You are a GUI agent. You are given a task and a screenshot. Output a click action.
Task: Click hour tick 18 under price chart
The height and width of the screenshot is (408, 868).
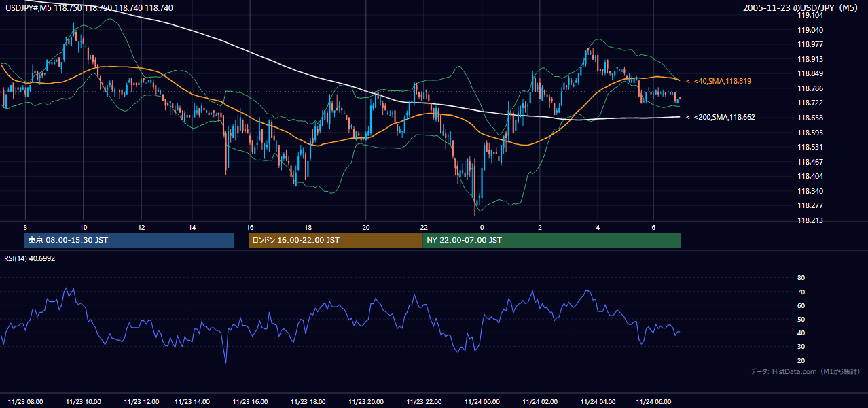pyautogui.click(x=308, y=227)
